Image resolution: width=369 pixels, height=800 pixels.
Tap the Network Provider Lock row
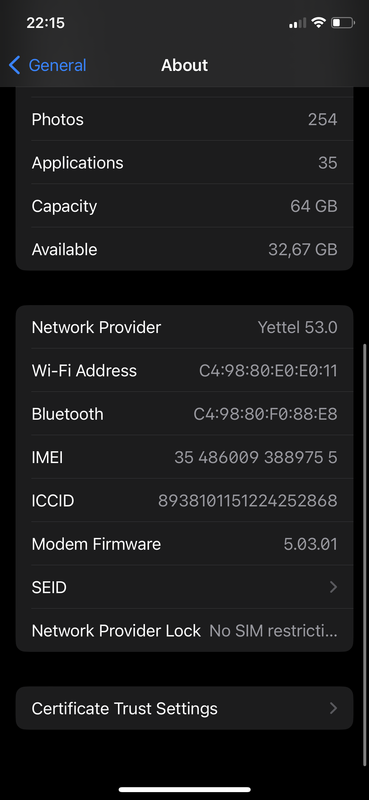[184, 631]
